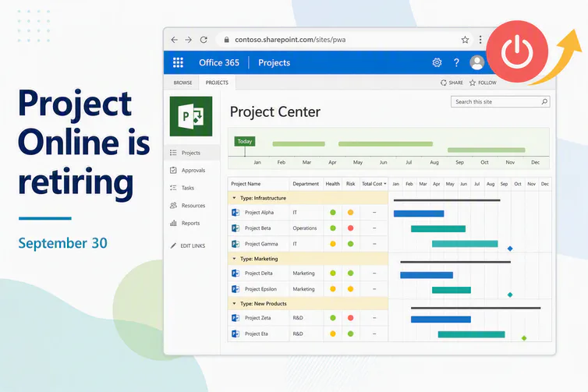588x392 pixels.
Task: Open the browser three-dot menu
Action: [x=480, y=40]
